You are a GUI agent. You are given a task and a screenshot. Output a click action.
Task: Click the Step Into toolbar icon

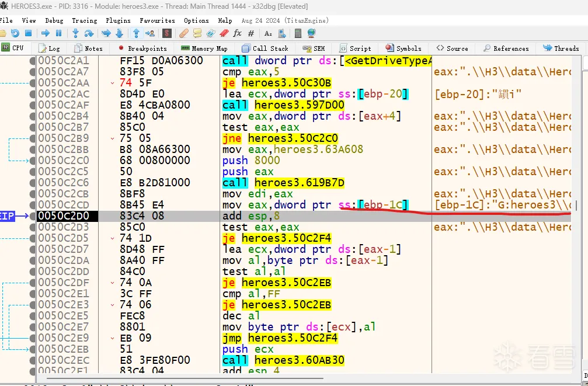[x=76, y=33]
